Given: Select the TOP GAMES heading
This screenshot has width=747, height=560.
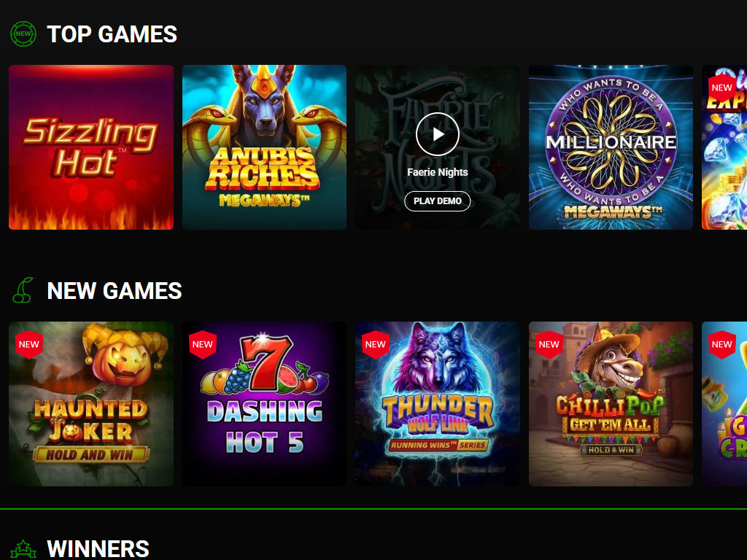Looking at the screenshot, I should click(112, 34).
